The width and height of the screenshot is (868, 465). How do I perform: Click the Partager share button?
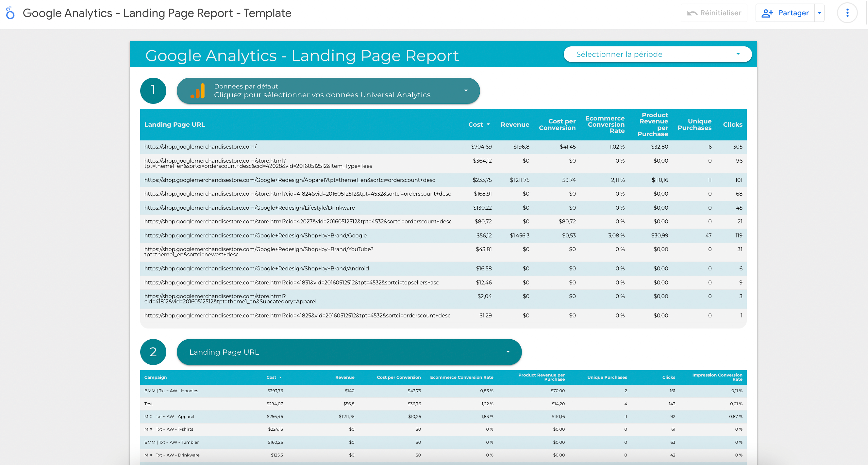click(785, 13)
